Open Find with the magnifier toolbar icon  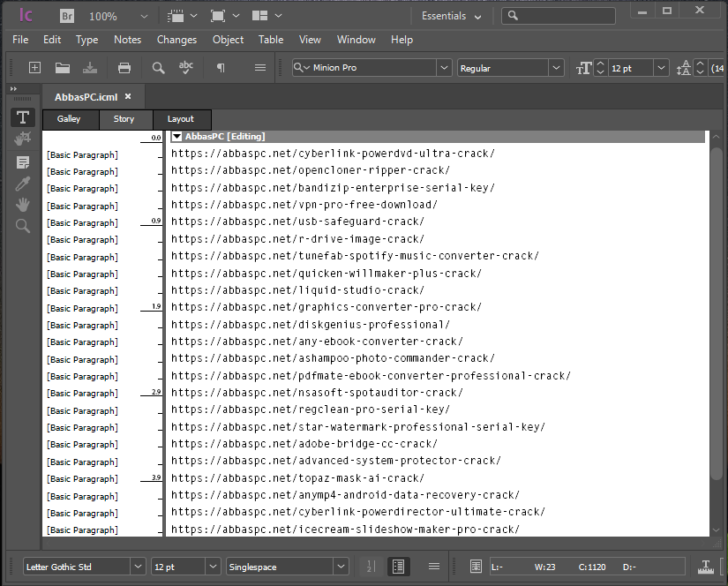pos(158,68)
